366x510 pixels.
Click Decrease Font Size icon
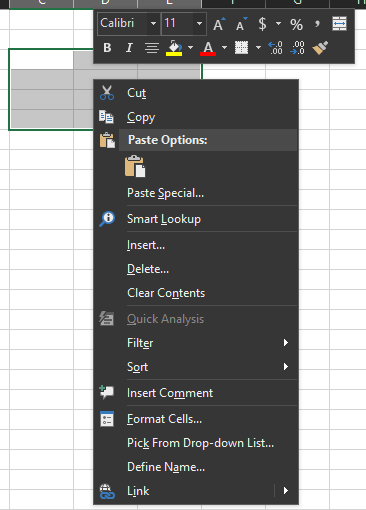click(241, 24)
